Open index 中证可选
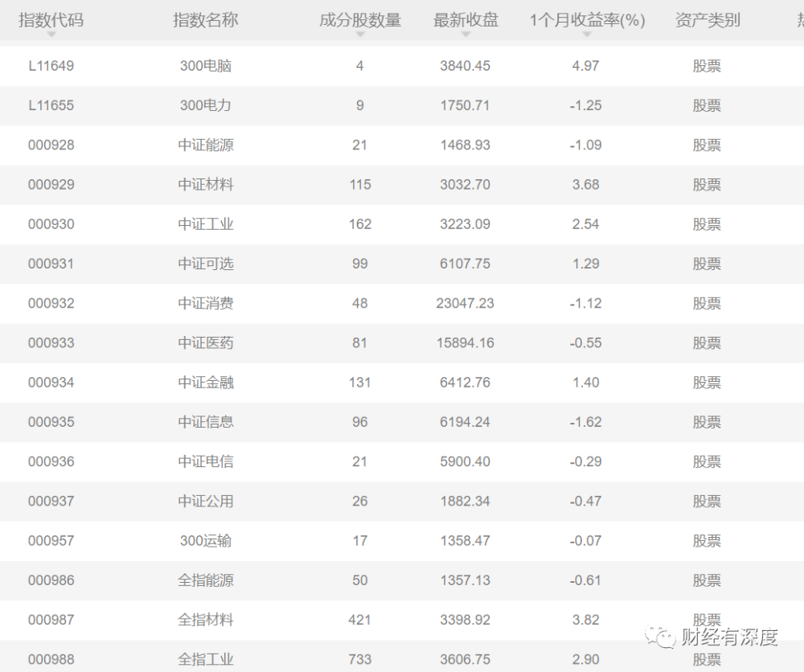804x672 pixels. coord(206,264)
